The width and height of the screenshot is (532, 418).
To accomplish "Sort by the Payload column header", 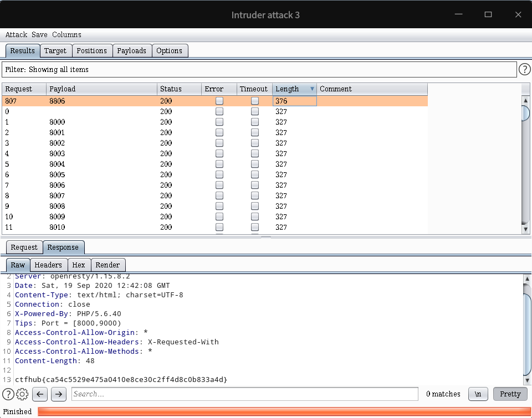I will (101, 89).
